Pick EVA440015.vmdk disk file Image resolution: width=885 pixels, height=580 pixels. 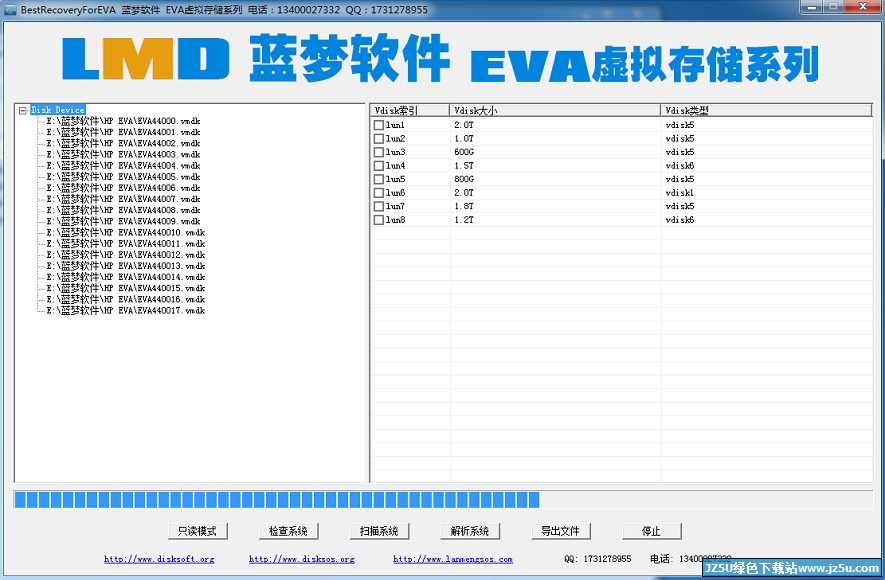pyautogui.click(x=125, y=288)
